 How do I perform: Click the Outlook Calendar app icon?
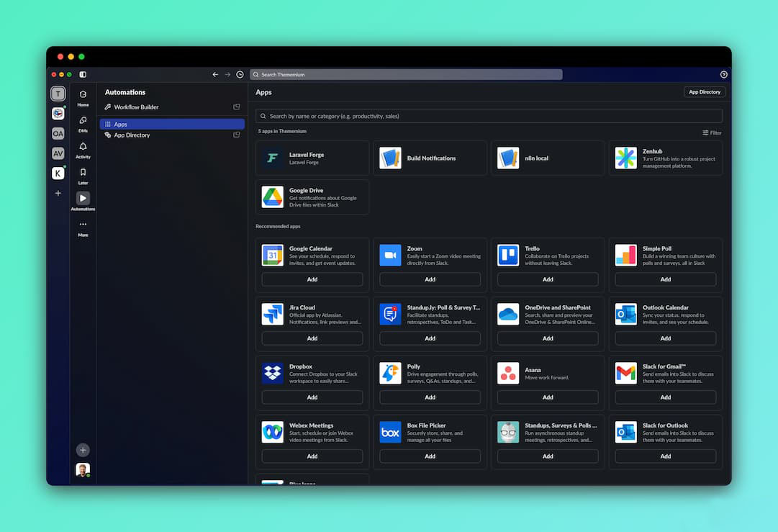click(625, 314)
